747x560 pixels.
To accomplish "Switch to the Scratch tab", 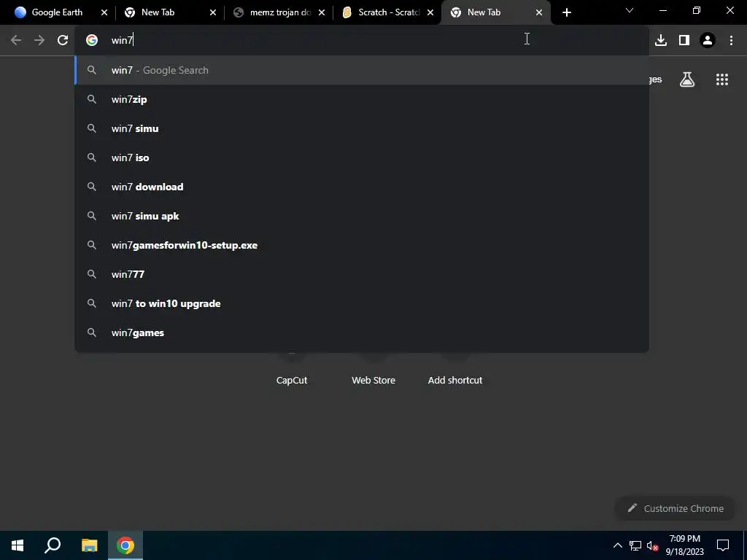I will pos(388,12).
